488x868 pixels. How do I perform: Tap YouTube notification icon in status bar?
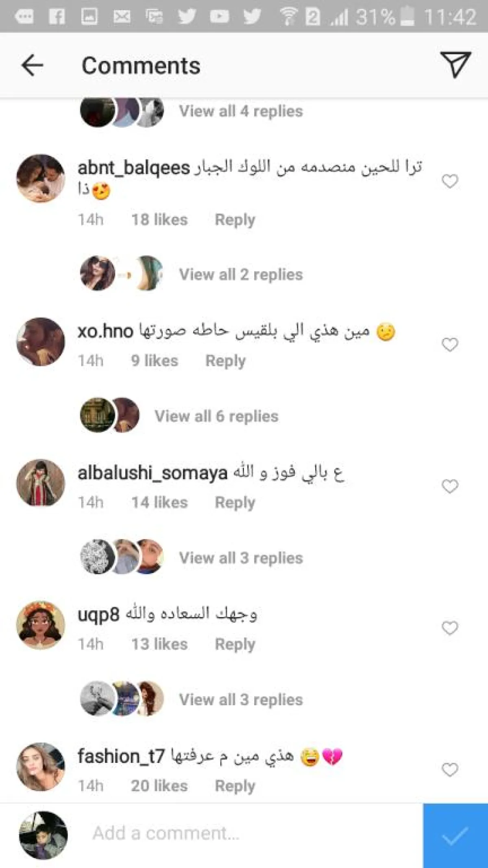[x=219, y=16]
